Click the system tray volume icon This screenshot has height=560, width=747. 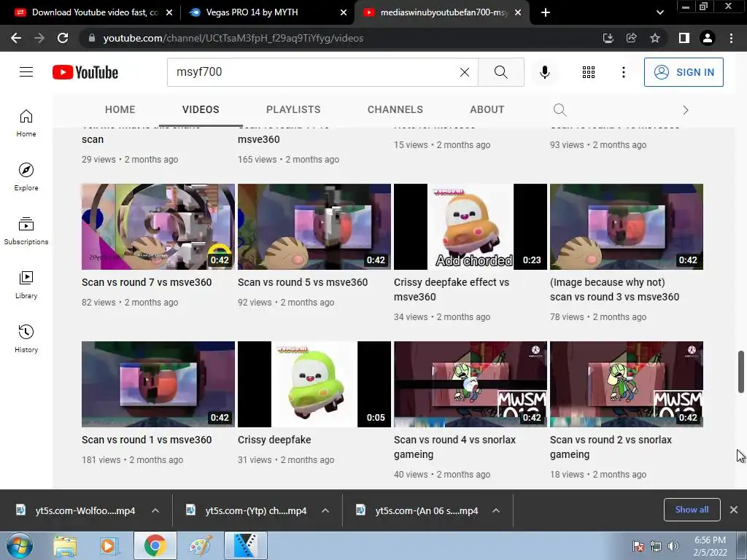pyautogui.click(x=673, y=546)
